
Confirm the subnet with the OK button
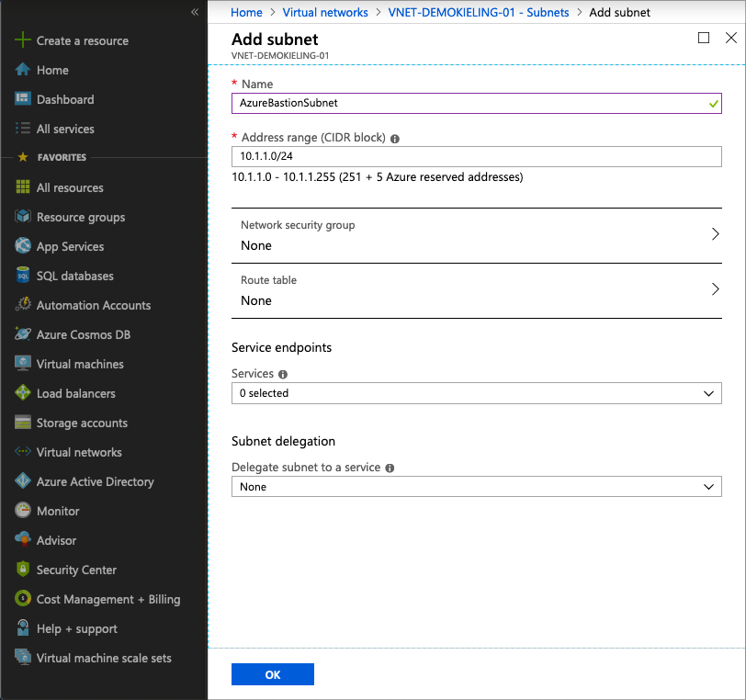point(273,674)
